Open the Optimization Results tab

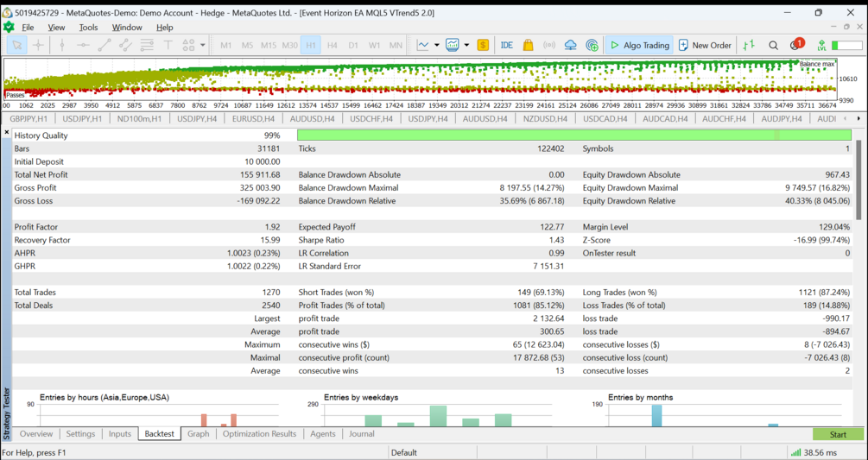pos(260,434)
